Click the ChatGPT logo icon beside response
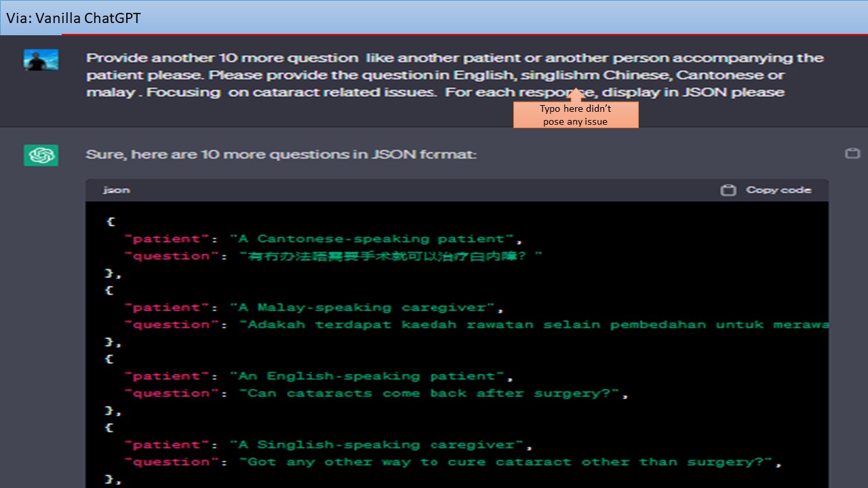Image resolution: width=868 pixels, height=488 pixels. click(41, 155)
